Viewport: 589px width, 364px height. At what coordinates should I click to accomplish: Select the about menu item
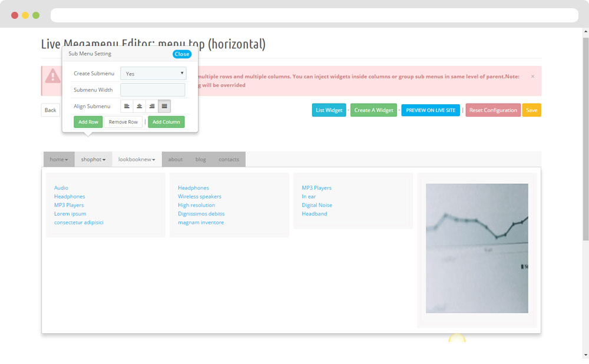pyautogui.click(x=176, y=159)
